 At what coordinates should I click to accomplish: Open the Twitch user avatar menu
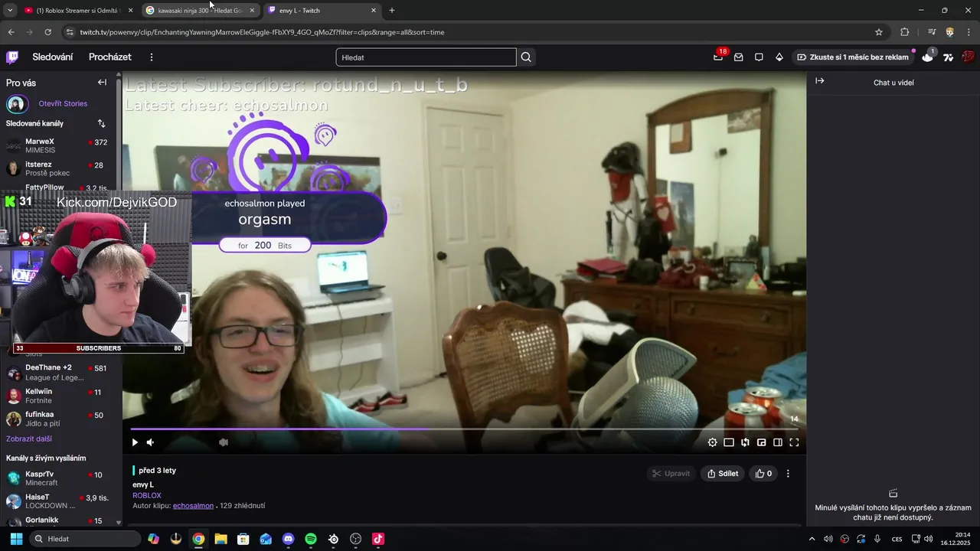click(968, 57)
